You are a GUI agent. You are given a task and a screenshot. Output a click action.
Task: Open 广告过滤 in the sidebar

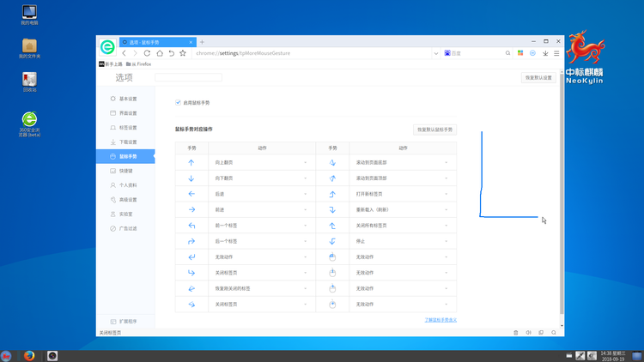125,228
